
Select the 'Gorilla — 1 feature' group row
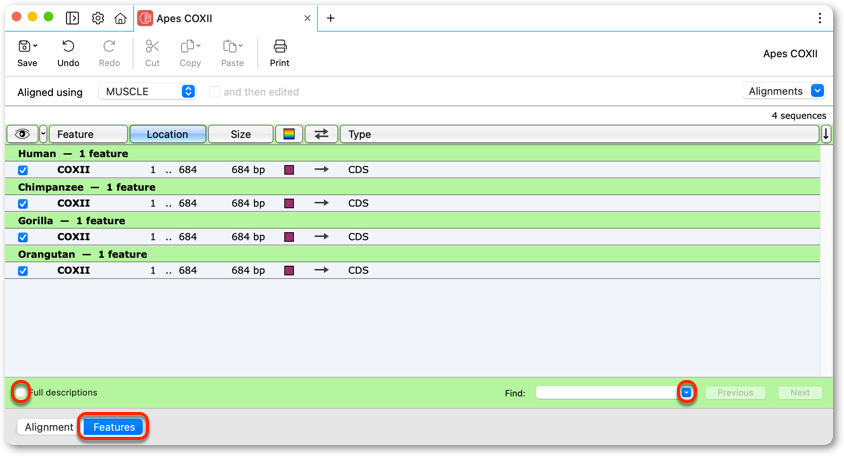tap(412, 221)
